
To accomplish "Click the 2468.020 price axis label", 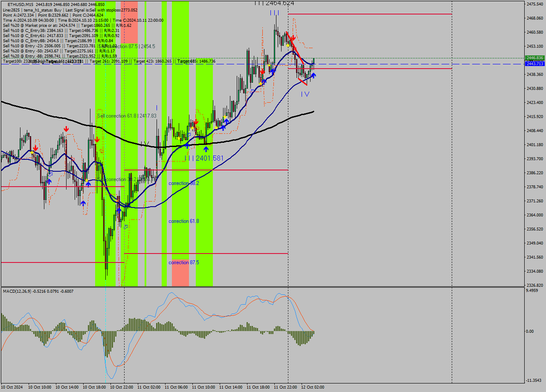I will click(535, 18).
